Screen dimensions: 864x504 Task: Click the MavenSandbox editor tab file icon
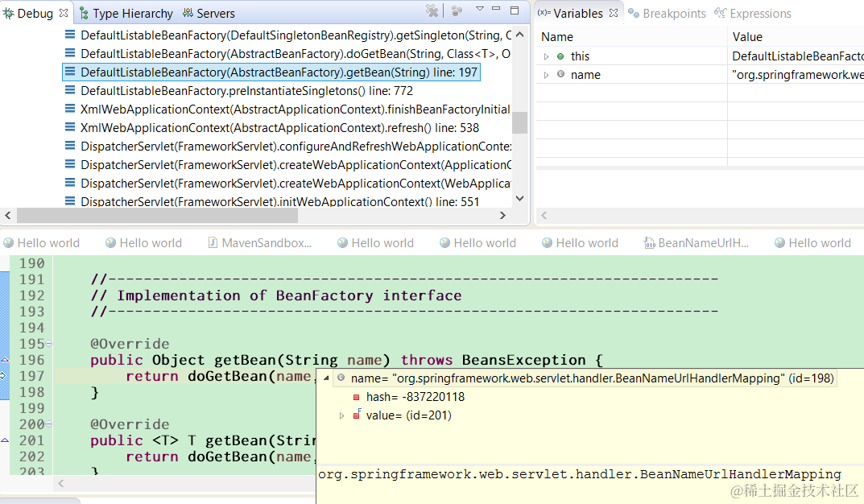pyautogui.click(x=212, y=242)
